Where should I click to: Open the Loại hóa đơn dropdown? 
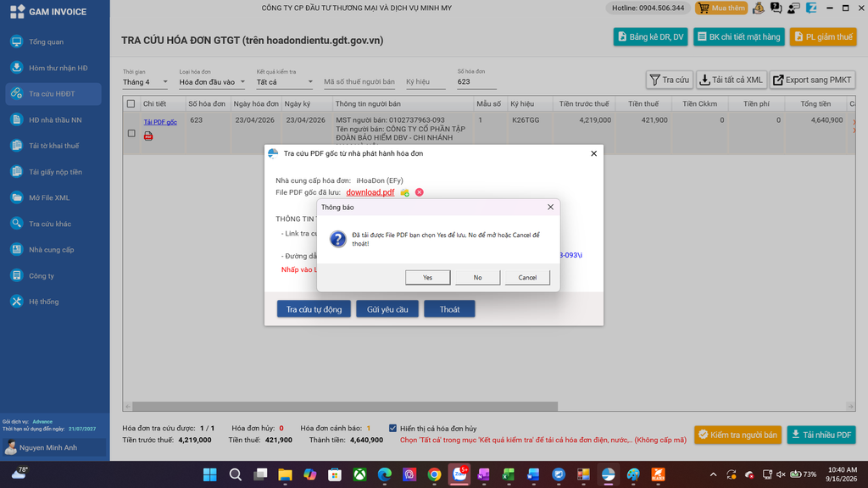(x=212, y=82)
